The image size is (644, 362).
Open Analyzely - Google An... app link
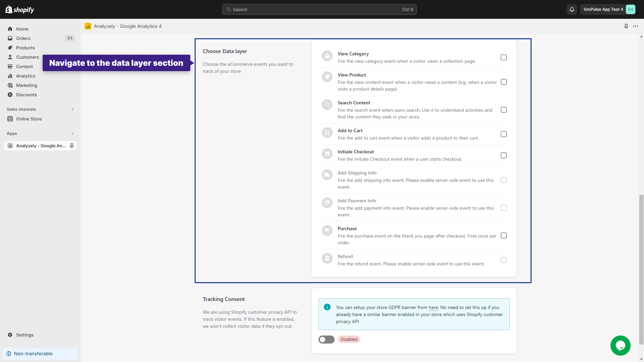click(41, 146)
